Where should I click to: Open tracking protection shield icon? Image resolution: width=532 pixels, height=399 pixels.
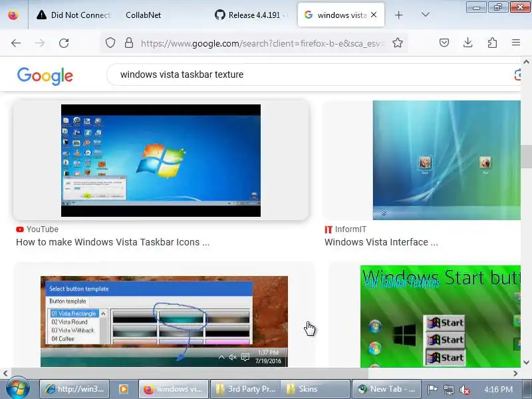click(x=110, y=43)
